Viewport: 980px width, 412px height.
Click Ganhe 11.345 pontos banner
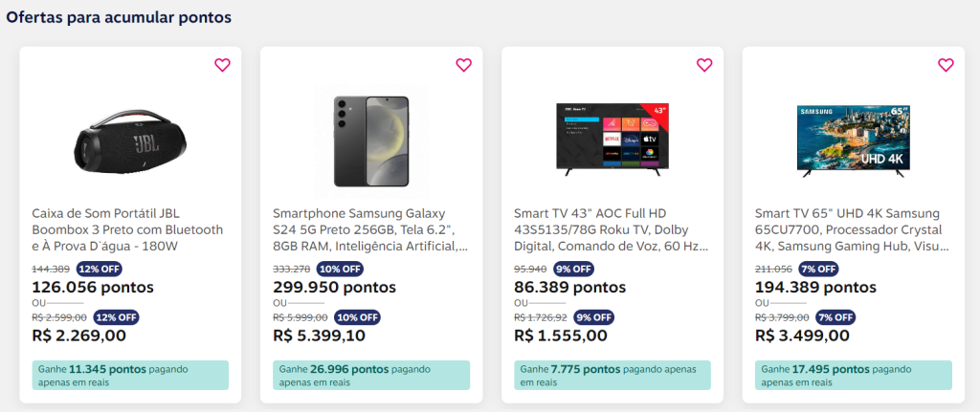point(130,375)
